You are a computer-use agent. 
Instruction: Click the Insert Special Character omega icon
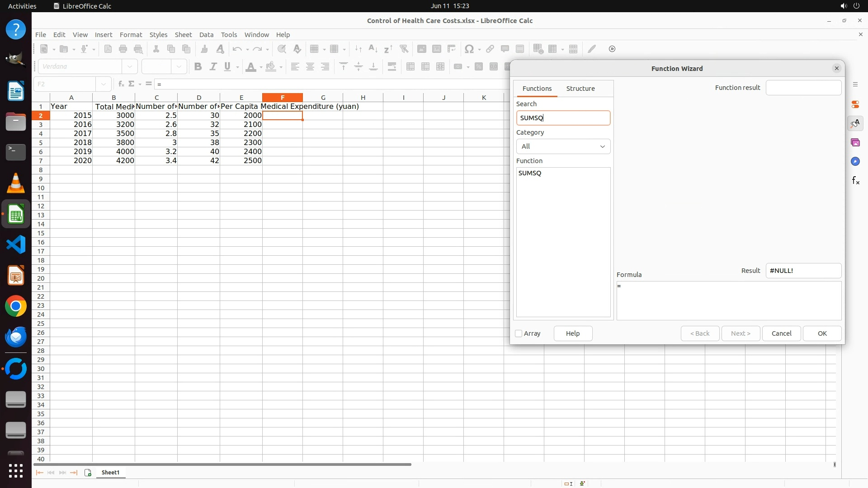(469, 49)
